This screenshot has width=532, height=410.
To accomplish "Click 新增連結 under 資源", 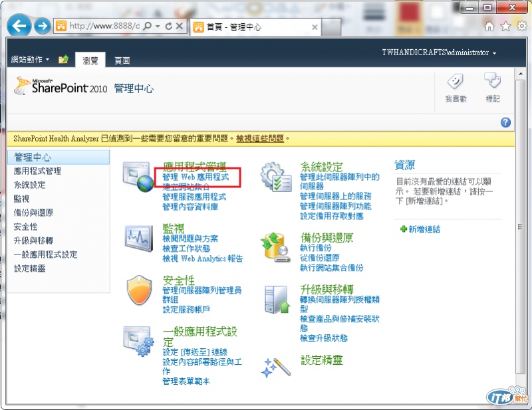I will coord(424,229).
